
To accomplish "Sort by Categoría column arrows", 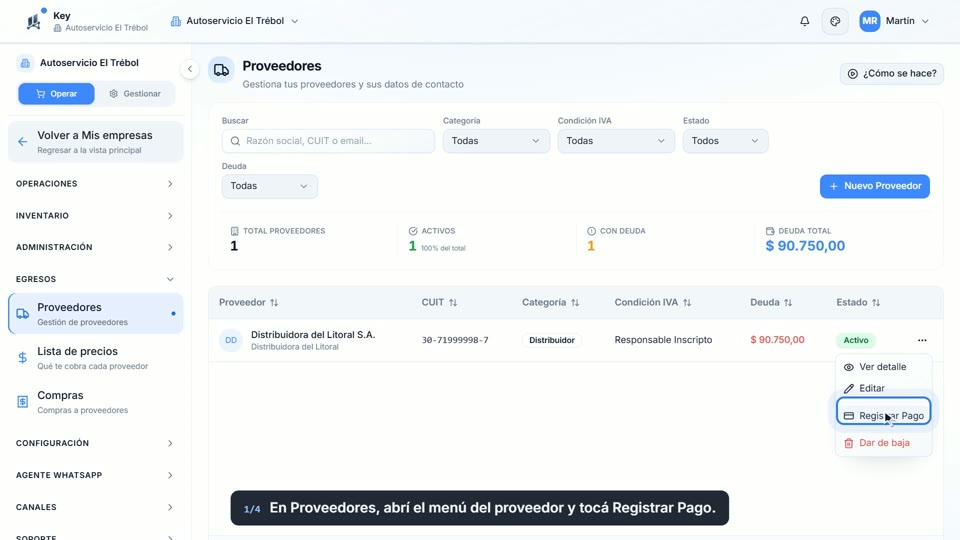I will pyautogui.click(x=575, y=302).
